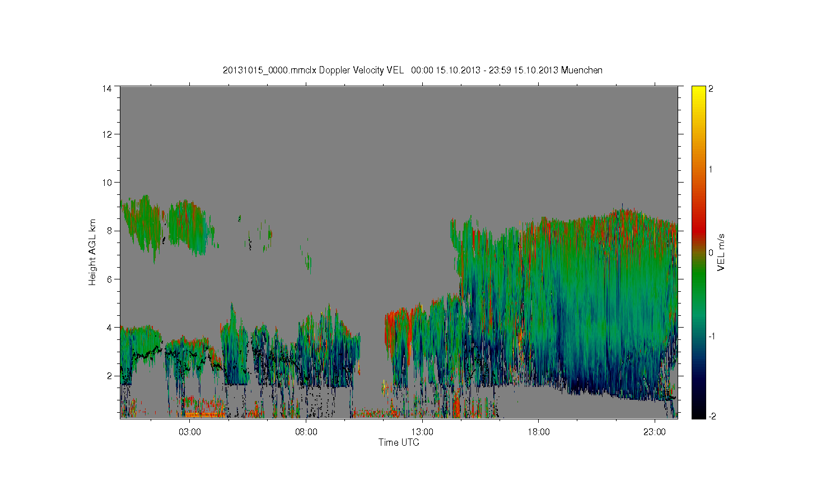Click the VEL m/s colorbar label
This screenshot has width=840, height=504.
pyautogui.click(x=721, y=252)
